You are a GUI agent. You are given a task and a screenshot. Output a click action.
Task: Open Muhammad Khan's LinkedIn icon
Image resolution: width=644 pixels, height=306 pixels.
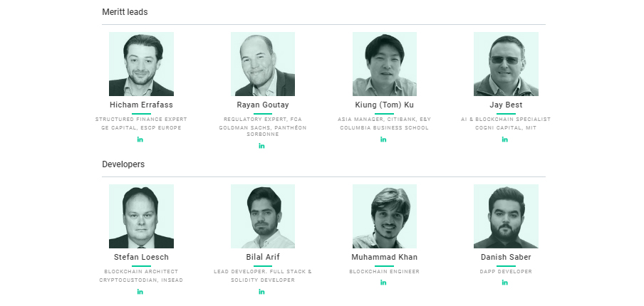383,283
